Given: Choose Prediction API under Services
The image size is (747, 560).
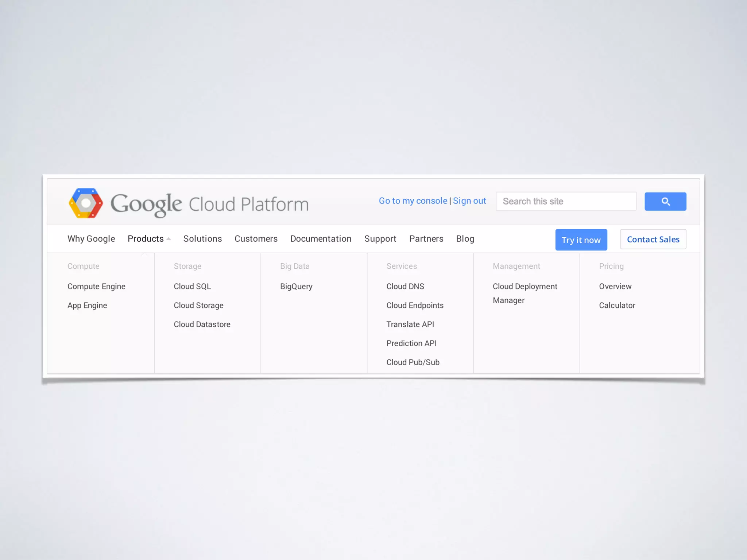Looking at the screenshot, I should [411, 343].
